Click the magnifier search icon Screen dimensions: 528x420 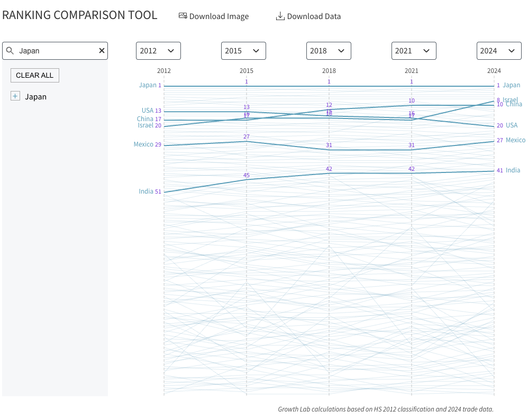(x=10, y=51)
